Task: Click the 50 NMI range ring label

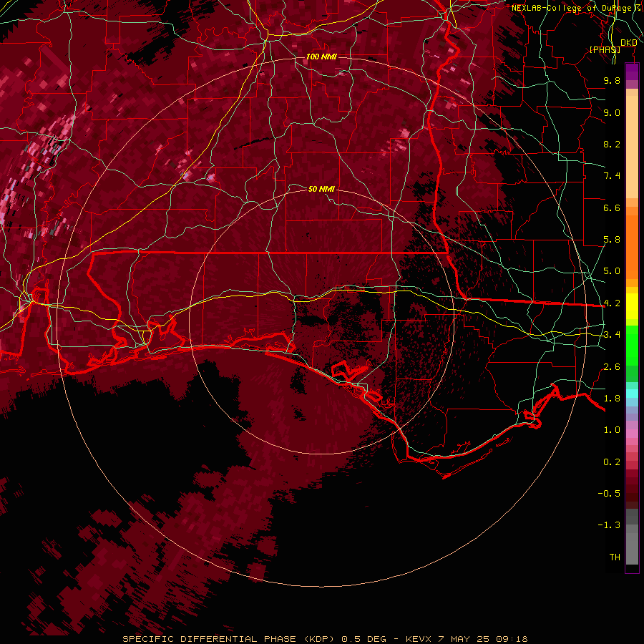Action: tap(321, 189)
